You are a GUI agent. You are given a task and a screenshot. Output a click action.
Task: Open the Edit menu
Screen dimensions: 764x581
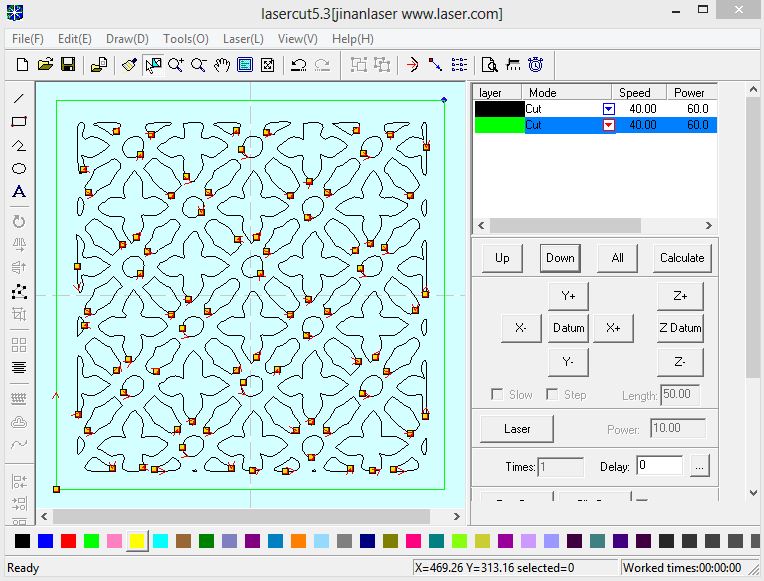[x=75, y=39]
